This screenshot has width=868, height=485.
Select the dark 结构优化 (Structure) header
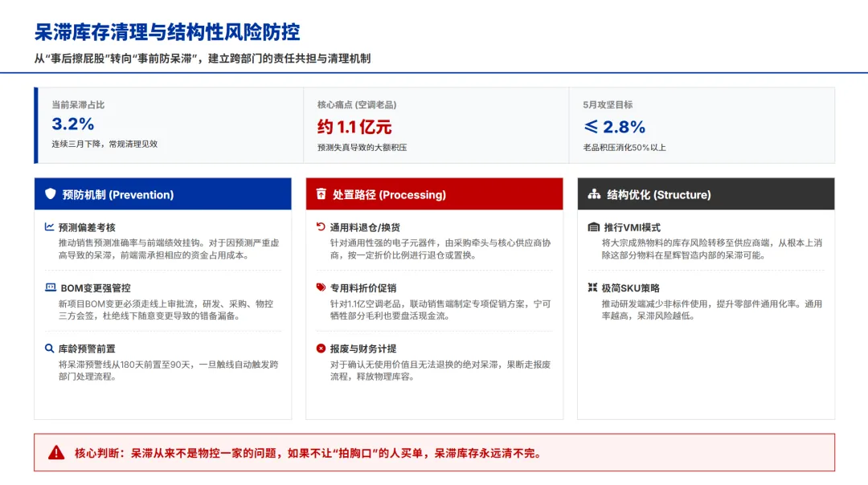pos(706,194)
